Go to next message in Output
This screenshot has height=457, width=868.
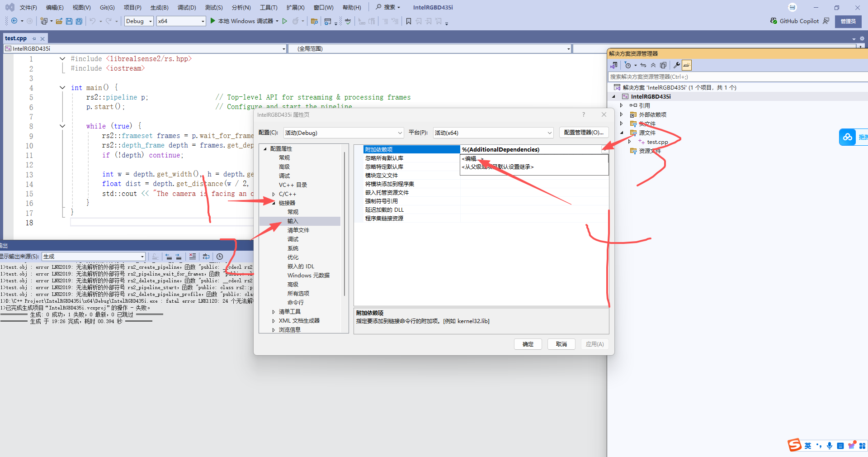(178, 256)
